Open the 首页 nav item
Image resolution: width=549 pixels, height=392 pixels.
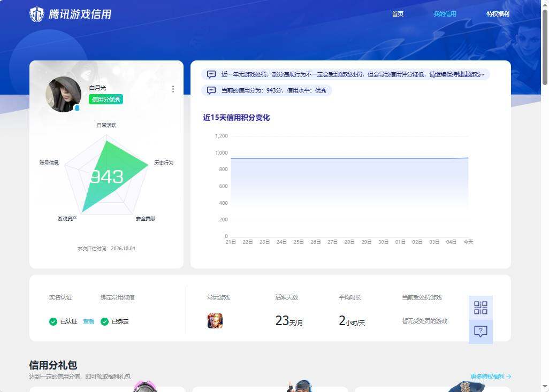[x=398, y=14]
